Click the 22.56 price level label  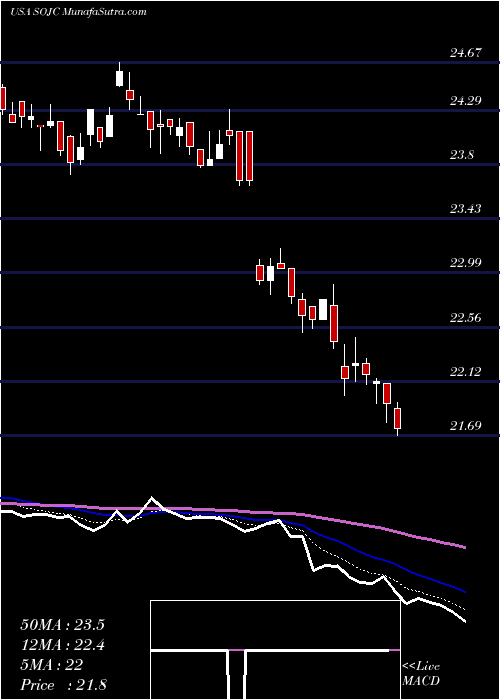point(466,318)
